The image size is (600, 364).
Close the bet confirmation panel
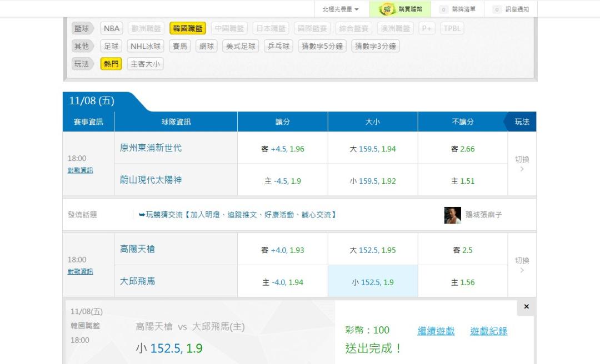[x=526, y=307]
